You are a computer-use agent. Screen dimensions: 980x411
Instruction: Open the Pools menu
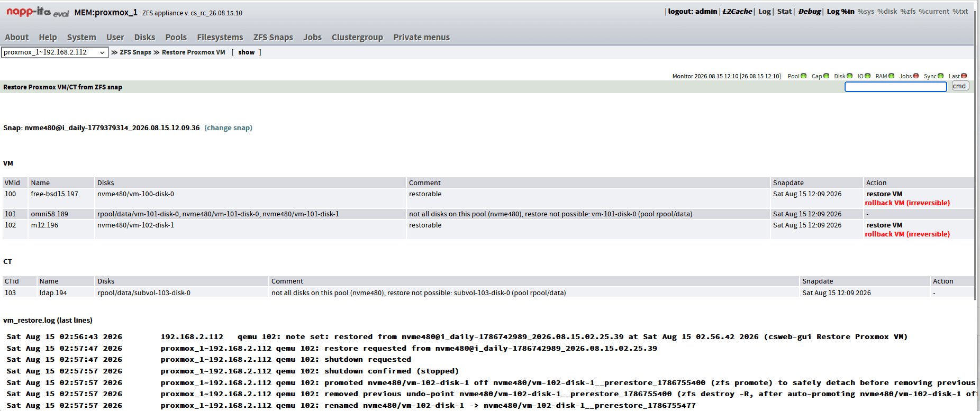click(176, 37)
